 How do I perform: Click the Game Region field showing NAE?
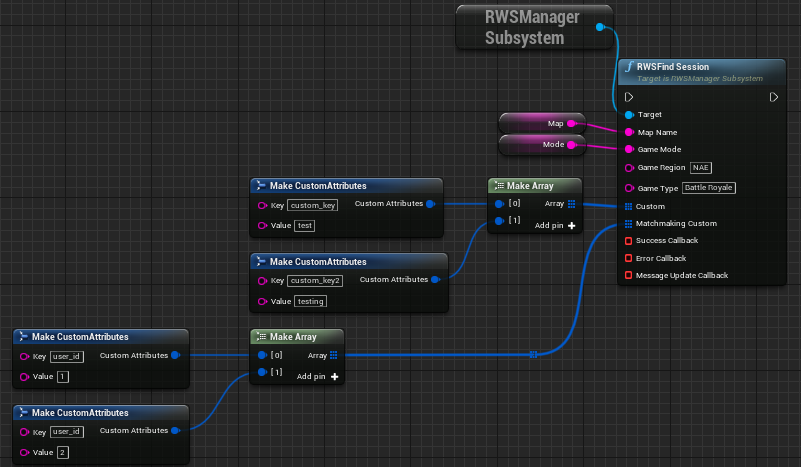tap(700, 167)
